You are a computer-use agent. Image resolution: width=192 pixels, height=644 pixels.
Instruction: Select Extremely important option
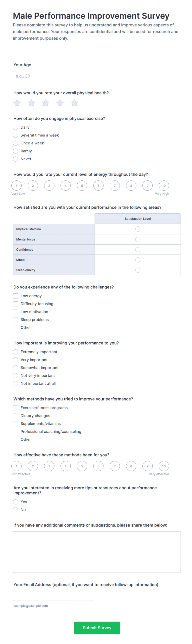[15, 352]
